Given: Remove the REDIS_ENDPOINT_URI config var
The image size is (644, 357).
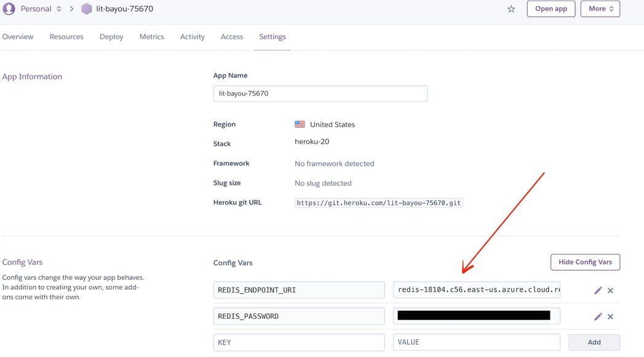Looking at the screenshot, I should tap(610, 290).
